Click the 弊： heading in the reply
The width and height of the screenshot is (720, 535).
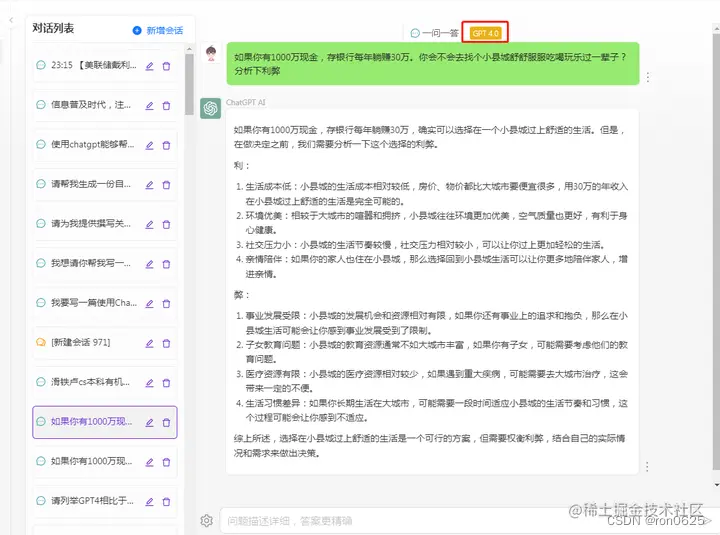point(242,295)
